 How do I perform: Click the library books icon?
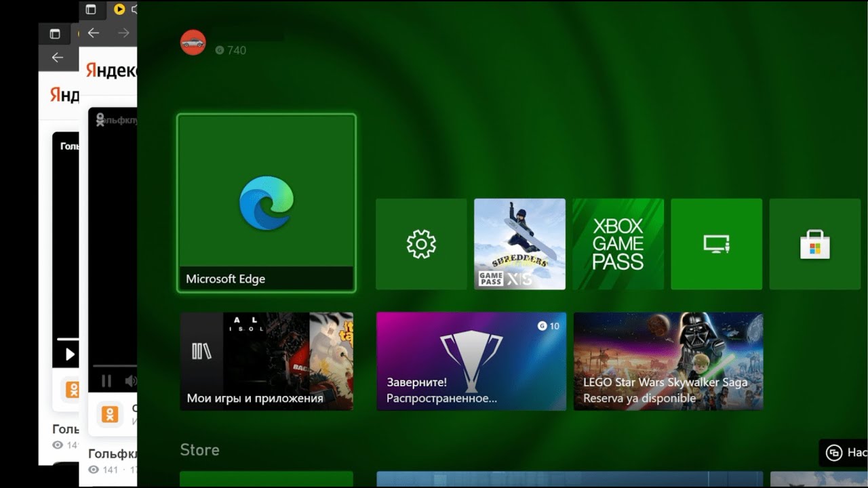[x=202, y=350]
